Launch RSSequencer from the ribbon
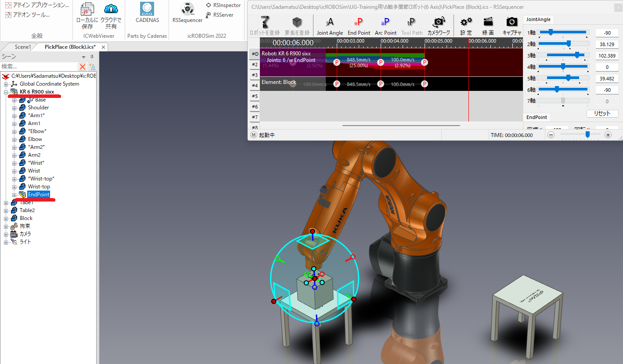This screenshot has height=364, width=623. point(187,9)
